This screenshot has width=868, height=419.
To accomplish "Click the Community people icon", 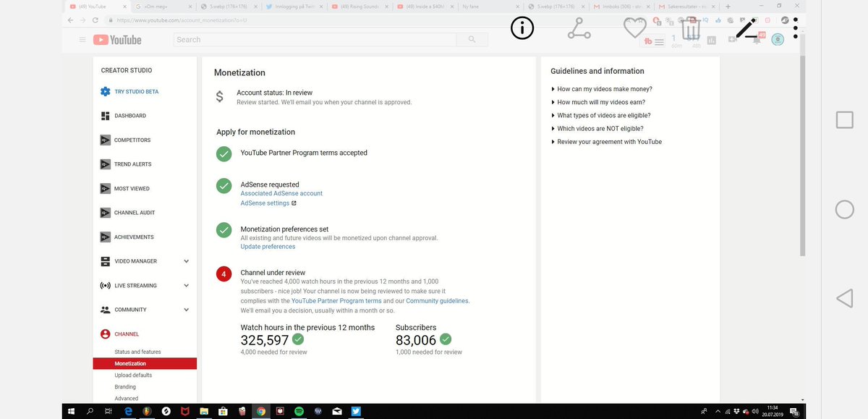I will tap(105, 310).
